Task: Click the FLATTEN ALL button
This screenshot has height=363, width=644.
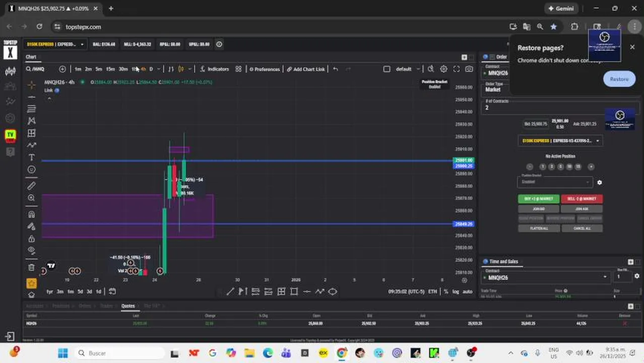Action: point(539,228)
